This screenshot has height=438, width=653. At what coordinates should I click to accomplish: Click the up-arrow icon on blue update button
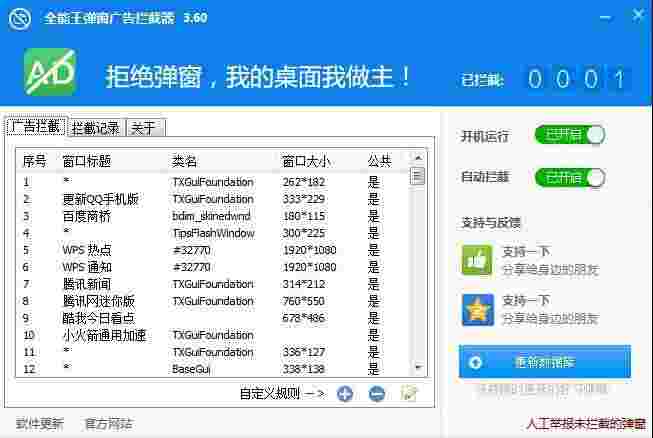475,363
